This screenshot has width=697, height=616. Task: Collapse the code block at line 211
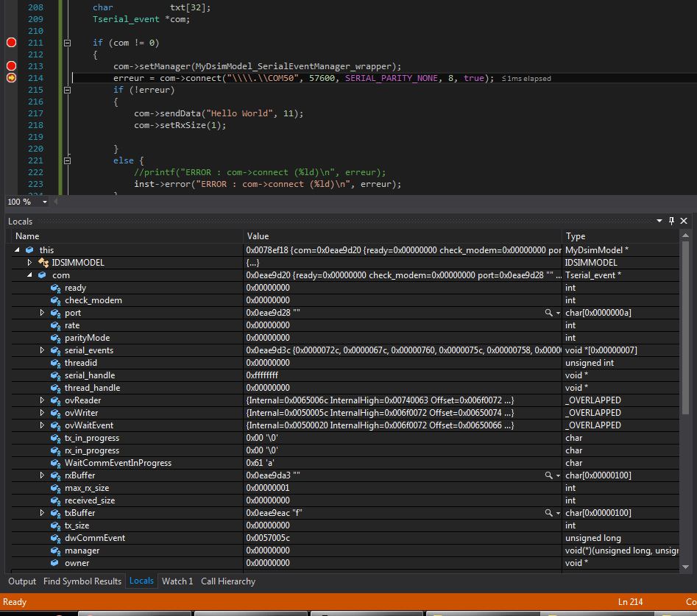point(67,43)
